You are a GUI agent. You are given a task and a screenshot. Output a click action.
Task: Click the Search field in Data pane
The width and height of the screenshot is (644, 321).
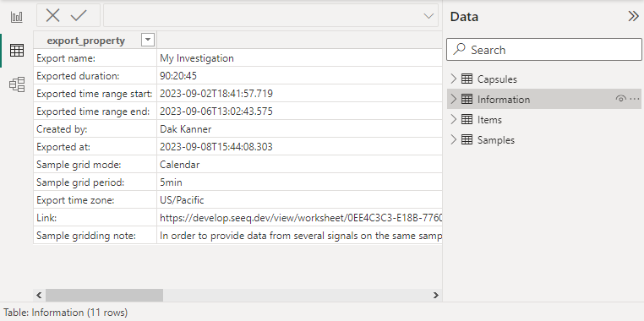[x=543, y=50]
